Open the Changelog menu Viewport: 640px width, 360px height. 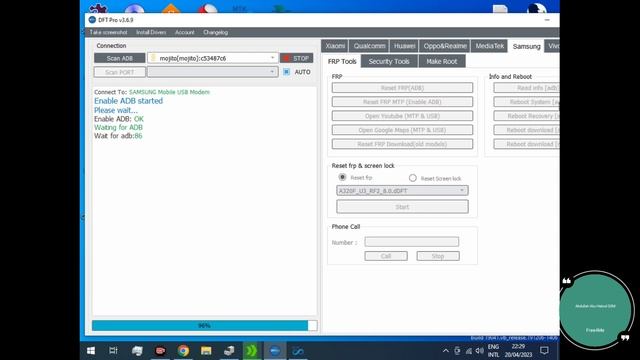[x=216, y=32]
